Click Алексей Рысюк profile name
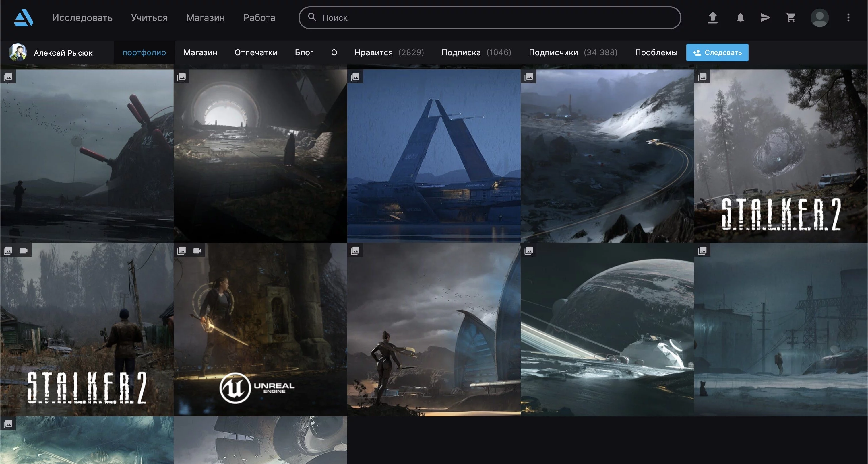 63,53
